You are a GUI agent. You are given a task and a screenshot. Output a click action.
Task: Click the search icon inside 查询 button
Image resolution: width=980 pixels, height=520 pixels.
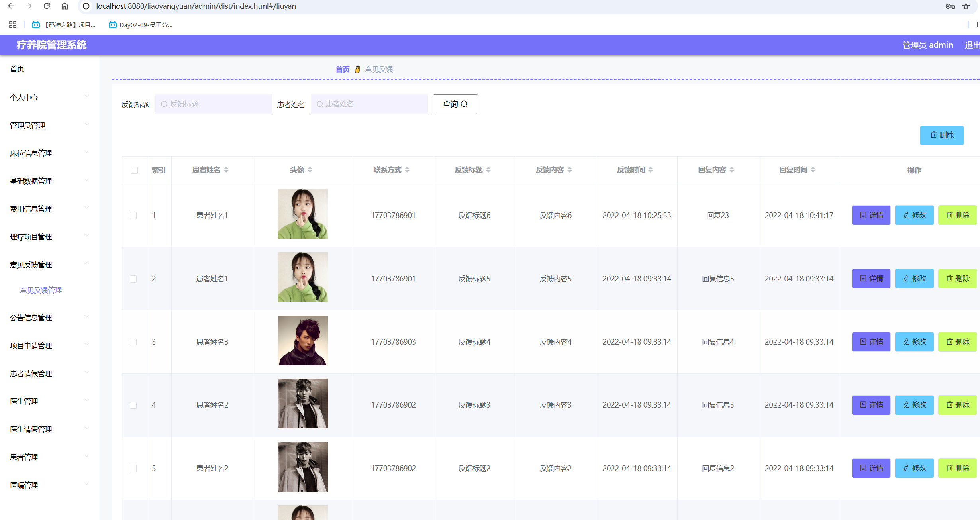[464, 104]
